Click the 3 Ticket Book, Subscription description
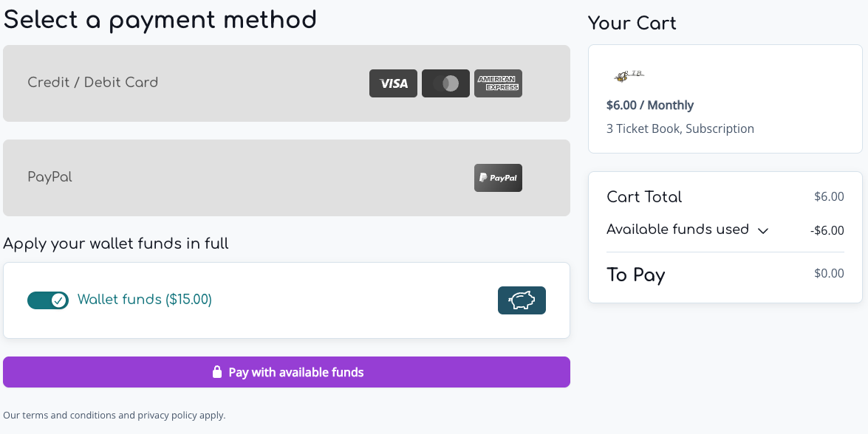The height and width of the screenshot is (434, 868). point(680,129)
